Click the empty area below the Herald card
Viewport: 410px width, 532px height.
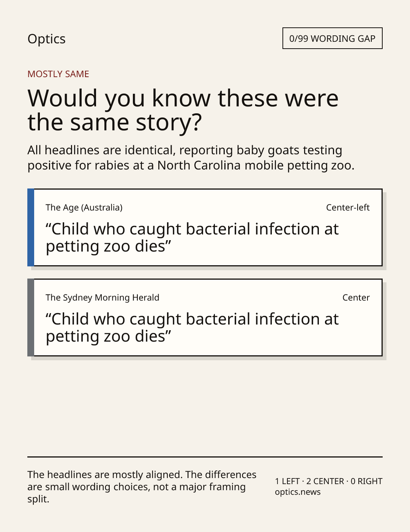(205, 407)
